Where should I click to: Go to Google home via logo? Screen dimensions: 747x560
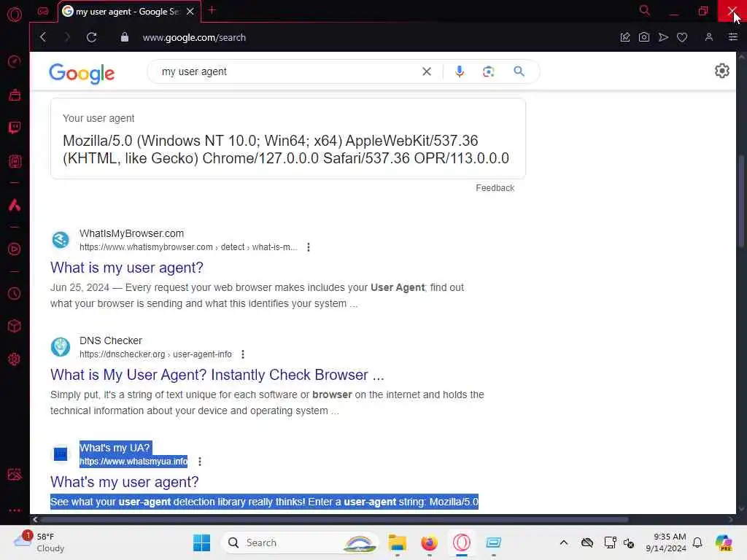pos(82,73)
